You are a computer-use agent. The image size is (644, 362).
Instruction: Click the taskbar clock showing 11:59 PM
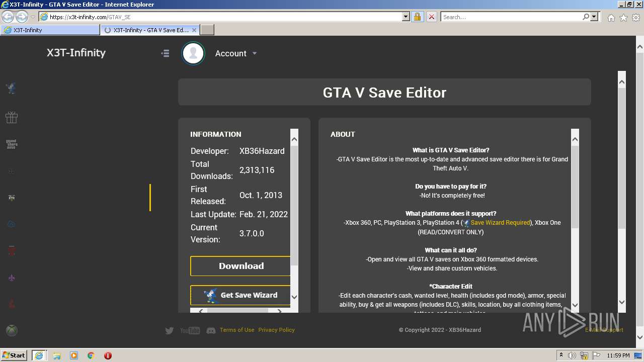(618, 355)
